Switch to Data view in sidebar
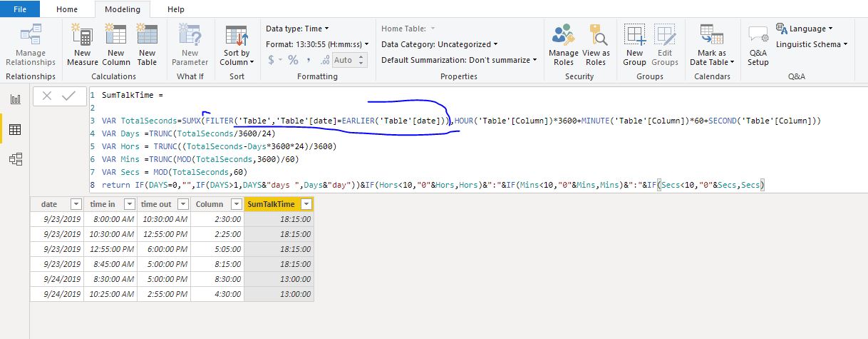 tap(15, 129)
